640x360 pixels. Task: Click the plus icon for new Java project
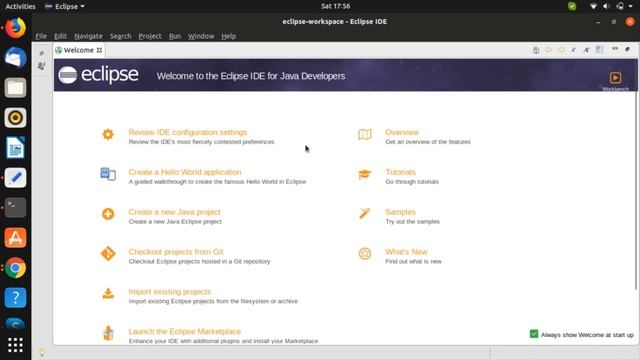pos(108,214)
